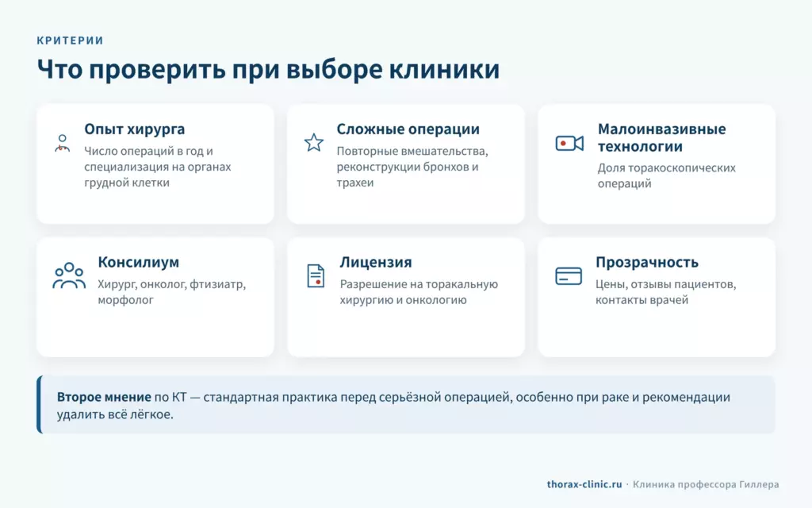Click the document icon beside Лицензия
Image resolution: width=812 pixels, height=508 pixels.
point(316,275)
